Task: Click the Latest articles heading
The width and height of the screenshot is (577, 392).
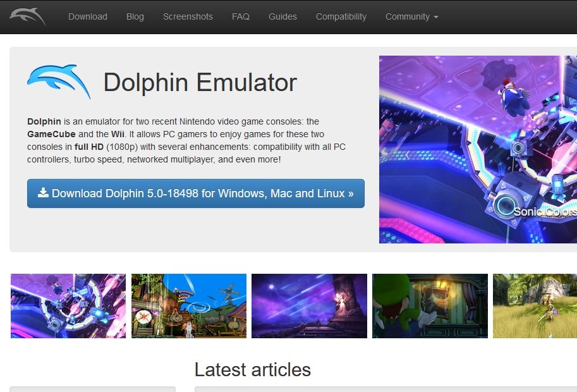Action: (253, 370)
